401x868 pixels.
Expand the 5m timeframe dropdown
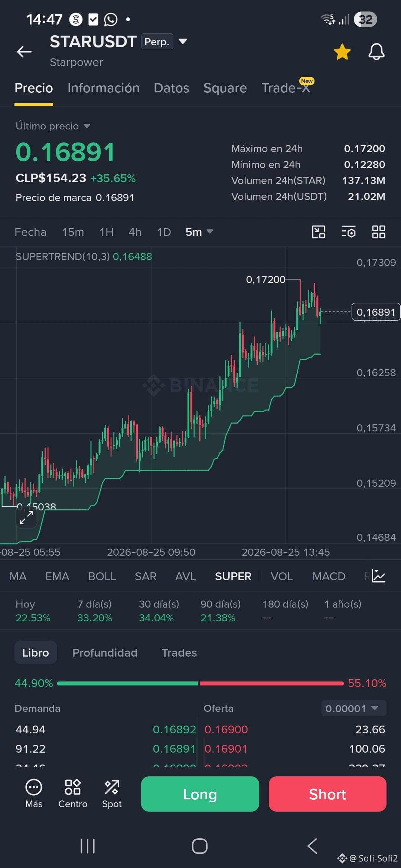point(199,232)
